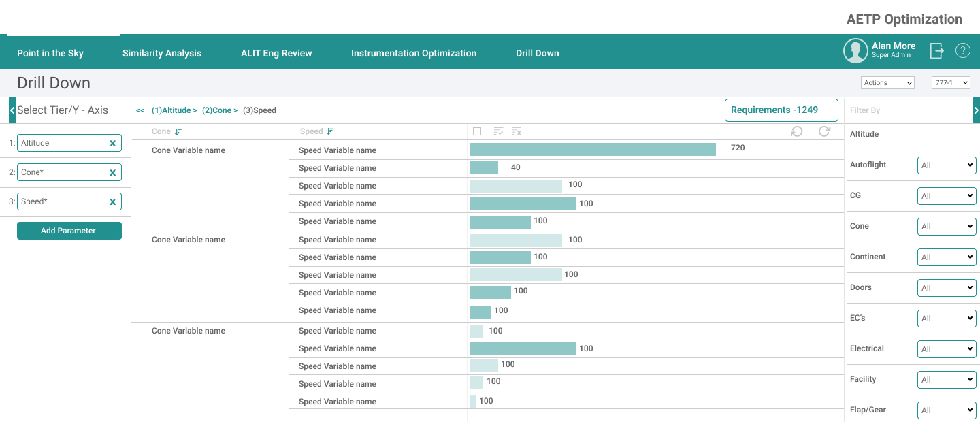Click the undo rotate arrow icon

coord(796,131)
